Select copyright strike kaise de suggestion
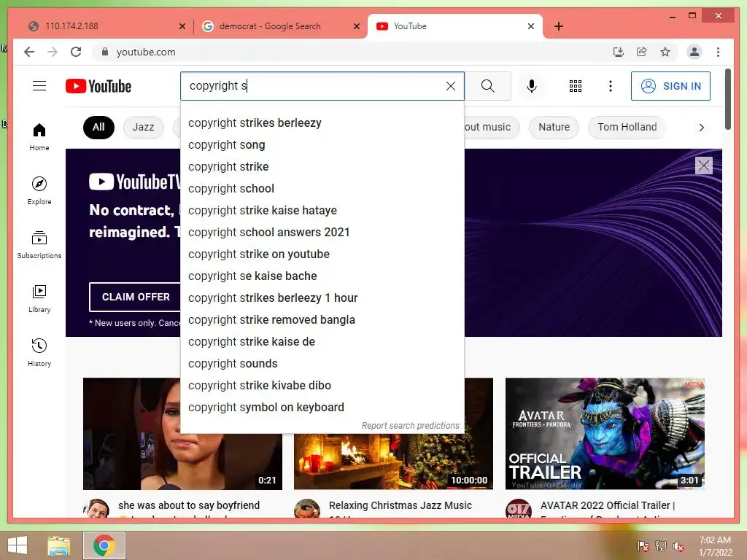 tap(322, 342)
